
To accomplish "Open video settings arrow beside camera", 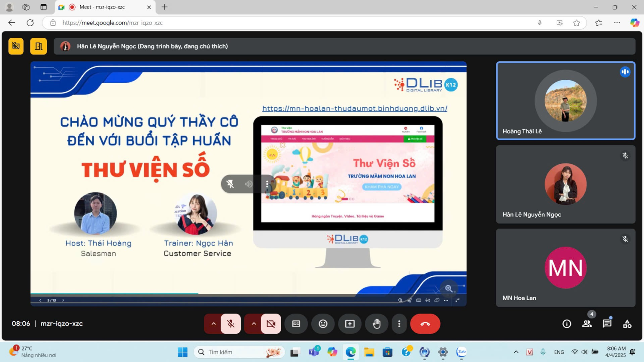I will click(254, 324).
